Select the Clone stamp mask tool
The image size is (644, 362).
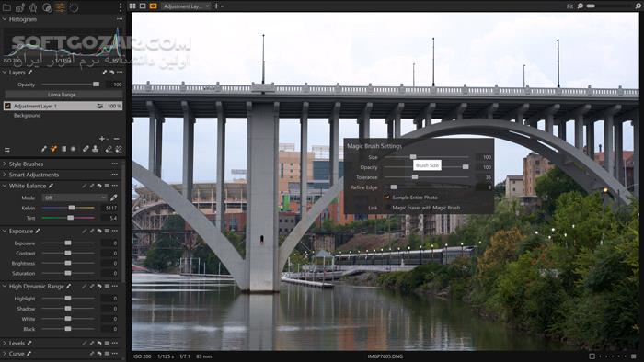[96, 149]
